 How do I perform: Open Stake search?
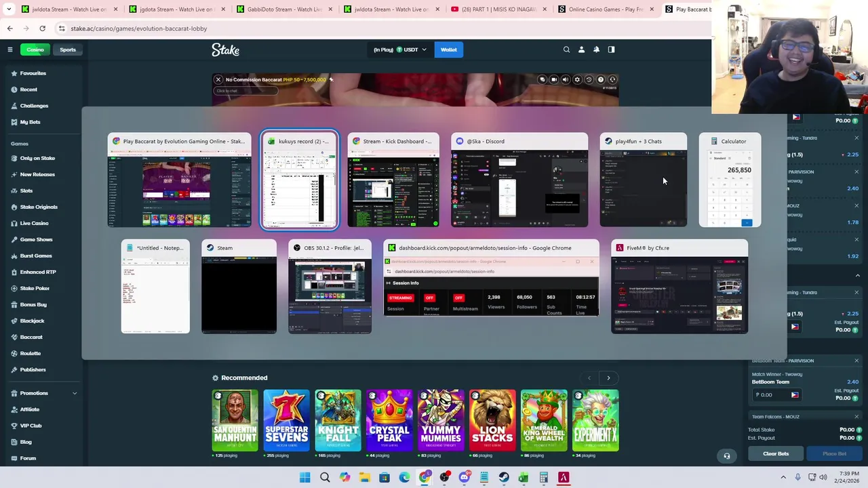click(566, 49)
